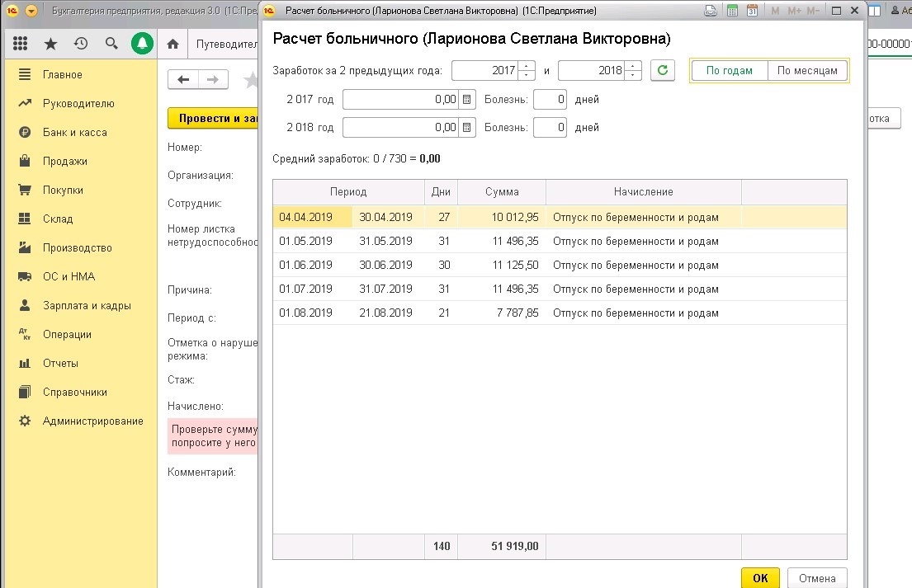
Task: Increase the 2017 year with the stepper arrow
Action: pos(525,66)
